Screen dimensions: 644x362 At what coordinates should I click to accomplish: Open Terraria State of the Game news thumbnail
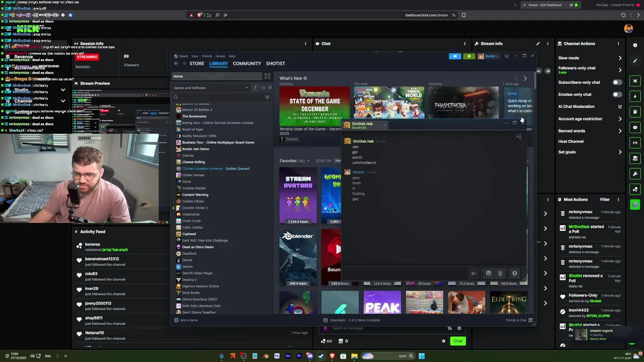point(314,106)
